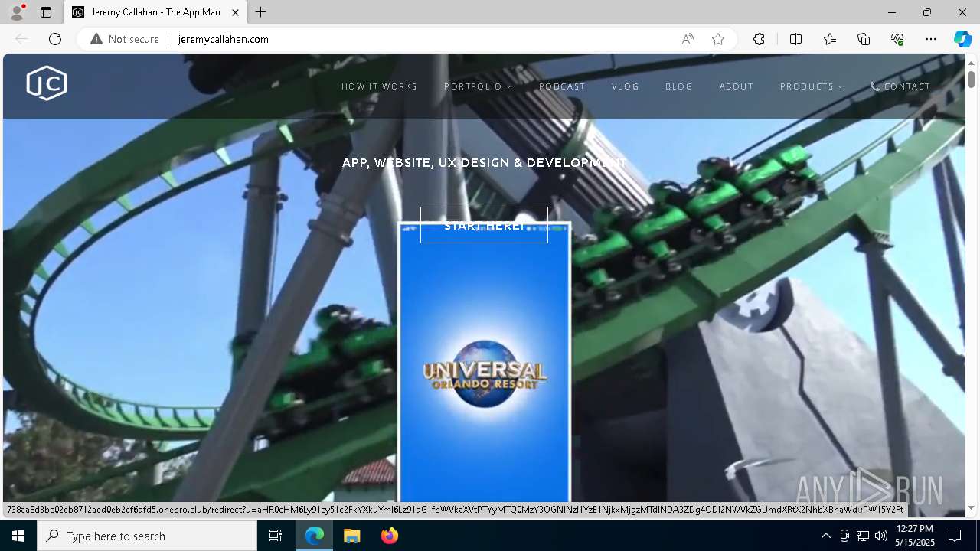This screenshot has height=551, width=980.
Task: Expand the PRODUCTS dropdown menu
Action: click(812, 86)
